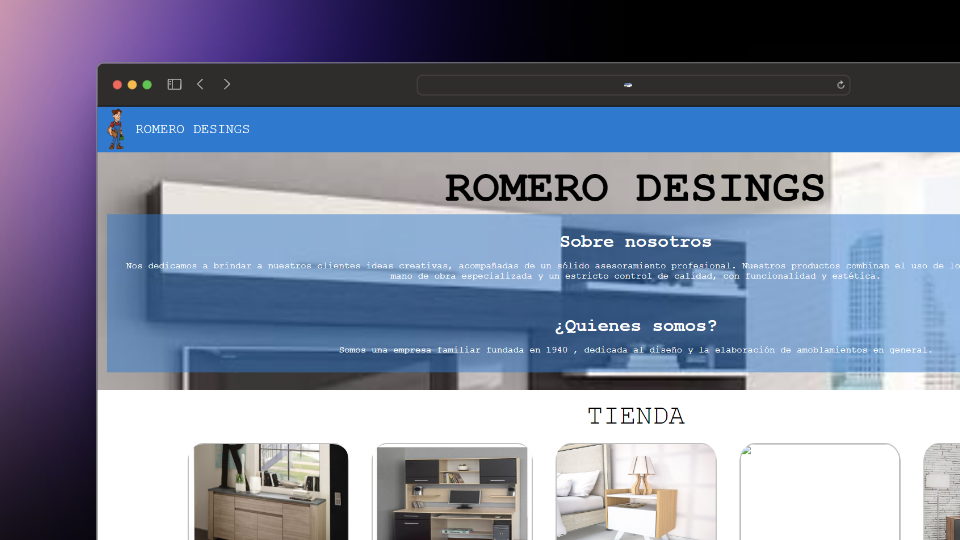Click the site icon in address bar
Viewport: 960px width, 540px height.
[x=628, y=85]
